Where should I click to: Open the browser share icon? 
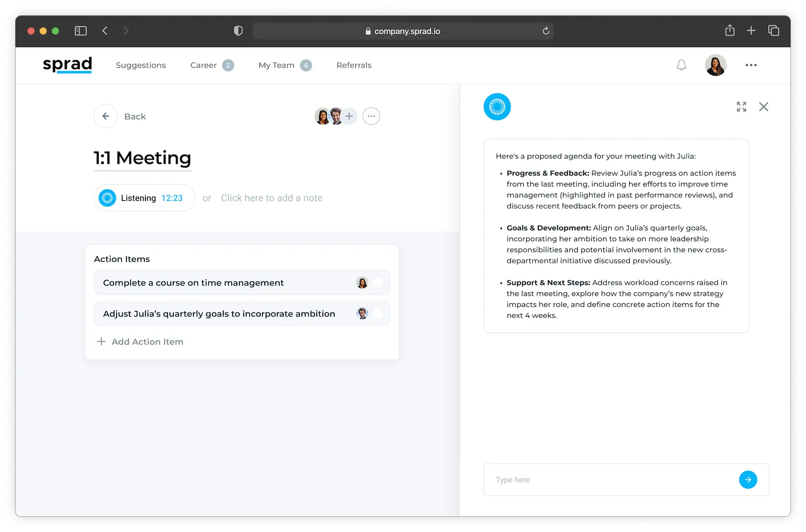[x=730, y=30]
